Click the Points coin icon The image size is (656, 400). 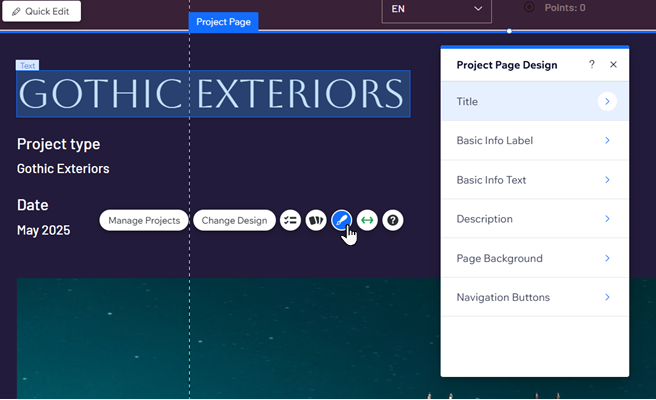pyautogui.click(x=529, y=7)
